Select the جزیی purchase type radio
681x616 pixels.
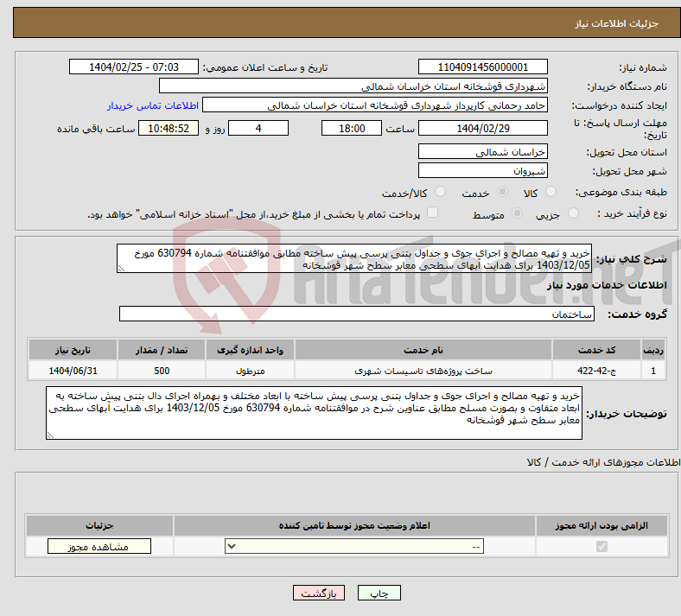coord(573,213)
